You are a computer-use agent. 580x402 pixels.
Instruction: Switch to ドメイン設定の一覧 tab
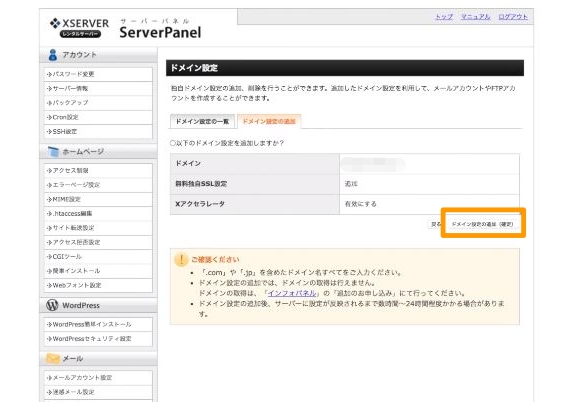(x=202, y=121)
